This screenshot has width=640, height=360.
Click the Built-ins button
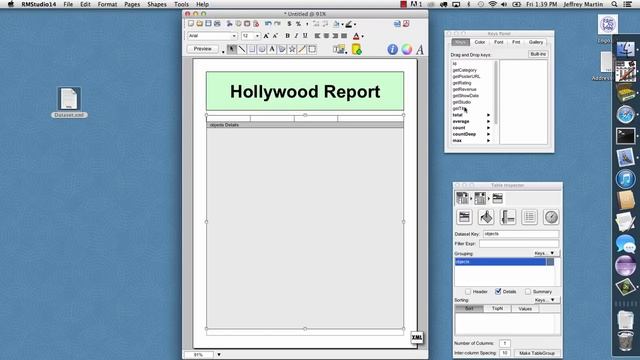point(538,54)
